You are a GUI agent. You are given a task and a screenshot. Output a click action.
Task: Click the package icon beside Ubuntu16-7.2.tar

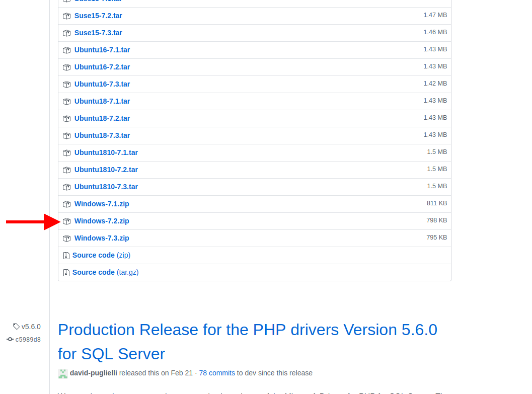pos(66,67)
